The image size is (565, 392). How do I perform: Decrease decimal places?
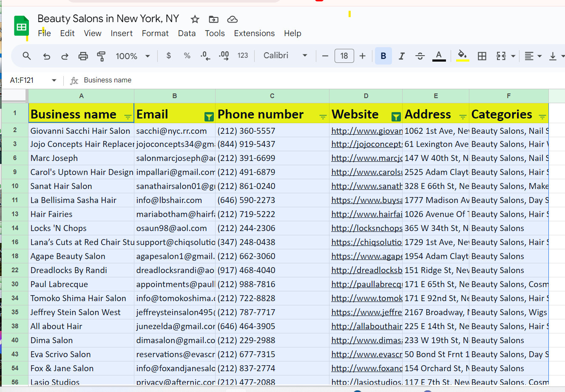[x=205, y=56]
